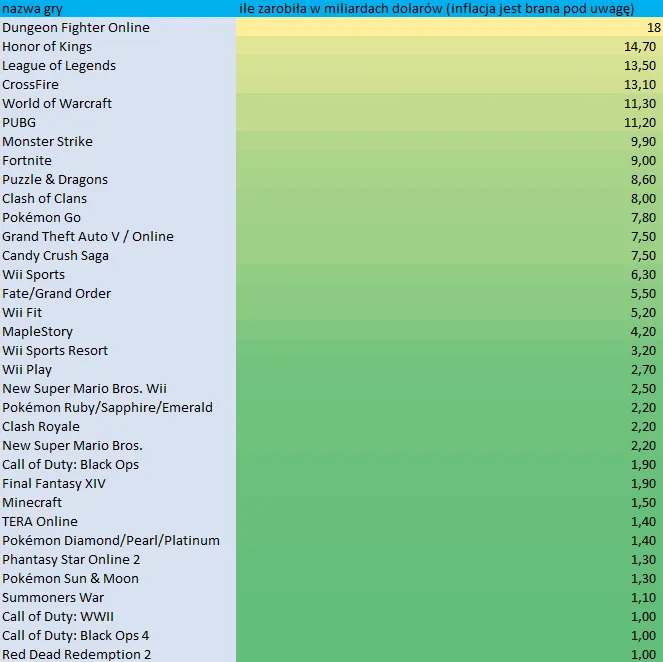Click the Summoners War cell

pos(118,598)
